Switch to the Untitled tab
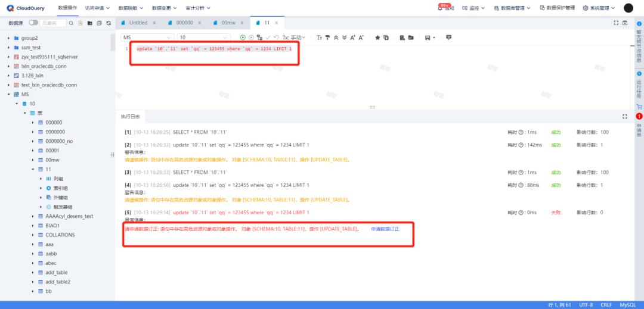Screen dimensions: 644x309 138,23
